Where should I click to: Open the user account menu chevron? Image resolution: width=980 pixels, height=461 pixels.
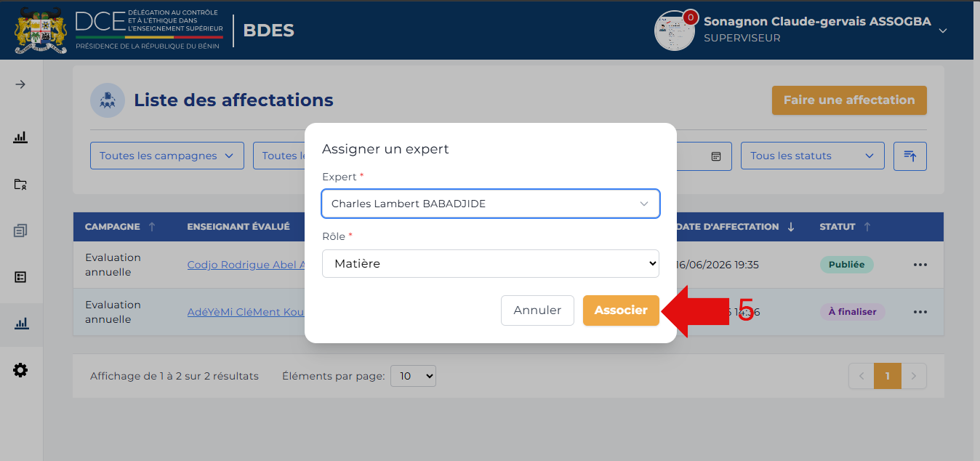coord(943,31)
